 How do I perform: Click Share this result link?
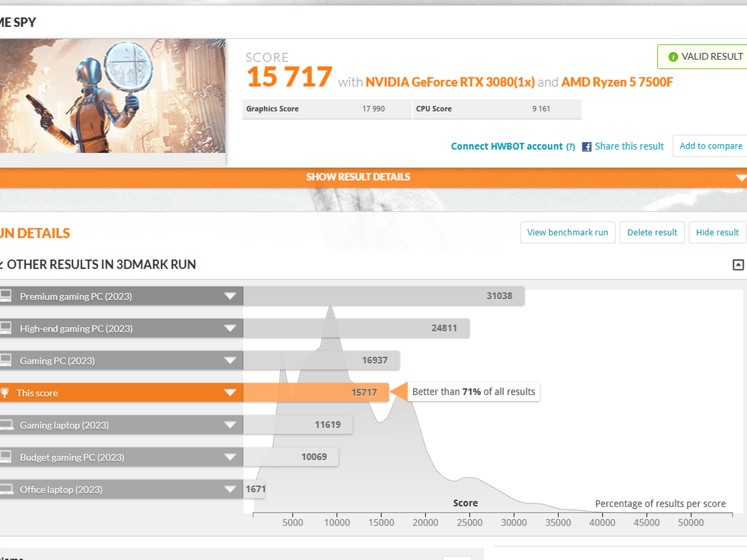tap(629, 147)
